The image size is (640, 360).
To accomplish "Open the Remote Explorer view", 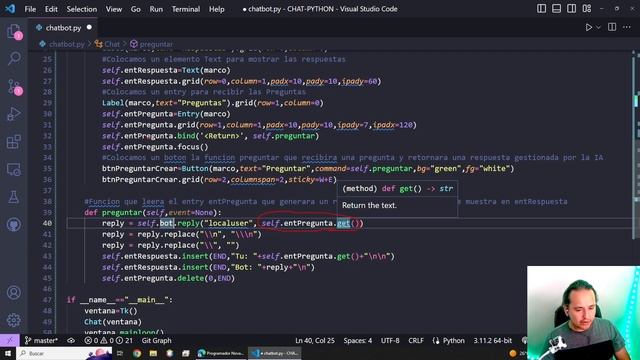I will pos(14,169).
